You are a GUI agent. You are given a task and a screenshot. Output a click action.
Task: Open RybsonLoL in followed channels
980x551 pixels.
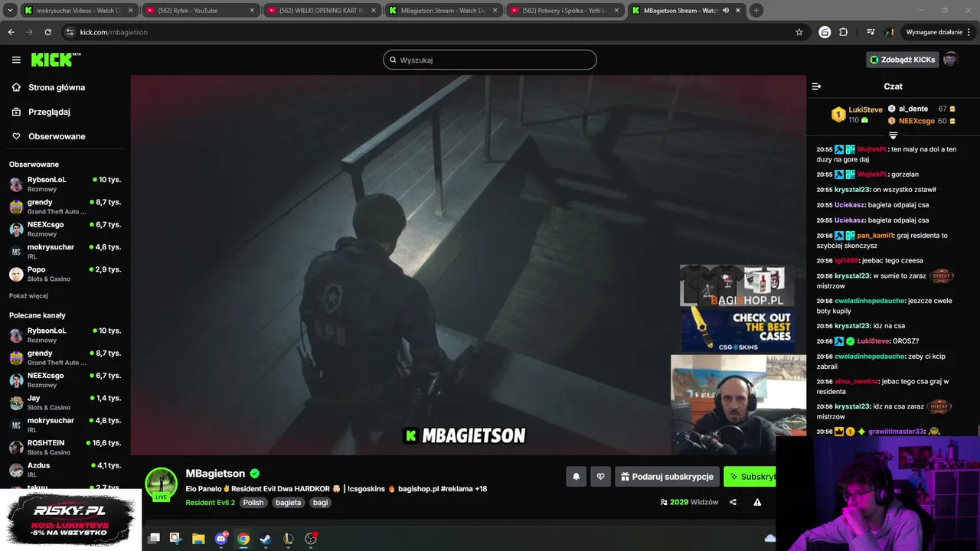(x=65, y=184)
